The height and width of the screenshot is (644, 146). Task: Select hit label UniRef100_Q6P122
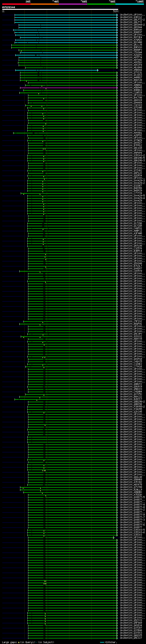coord(131,173)
